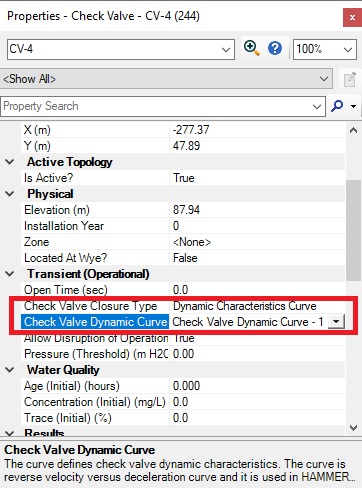The width and height of the screenshot is (362, 488).
Task: Select the X (m) property label
Action: pyautogui.click(x=37, y=130)
